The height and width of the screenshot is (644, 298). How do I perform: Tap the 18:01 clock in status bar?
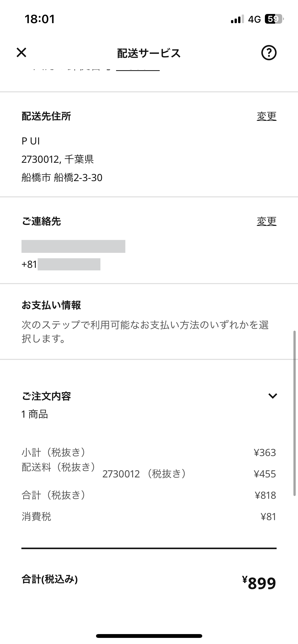(39, 19)
